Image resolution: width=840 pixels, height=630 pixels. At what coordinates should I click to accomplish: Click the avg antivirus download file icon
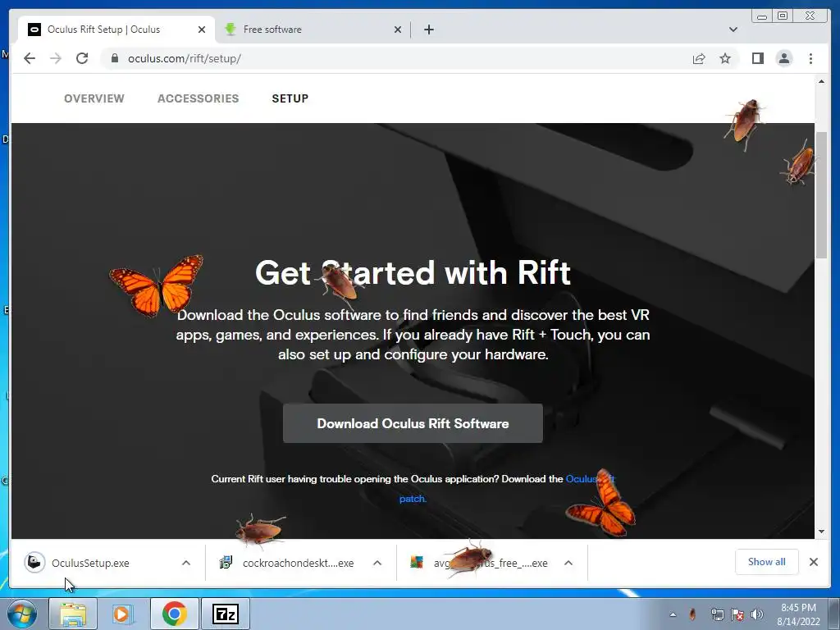pos(417,563)
